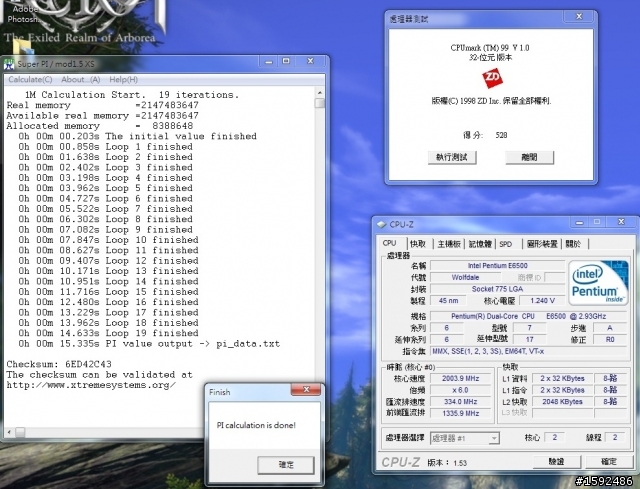Select the CPU tab in CPU-Z
This screenshot has height=489, width=640.
pos(389,243)
